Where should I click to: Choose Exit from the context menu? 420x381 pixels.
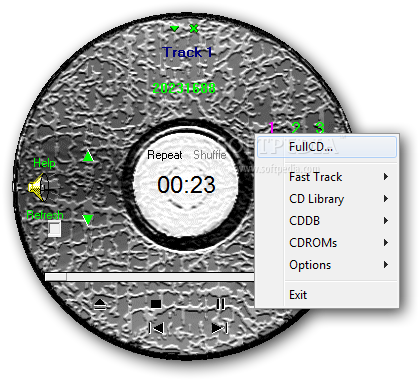point(327,295)
